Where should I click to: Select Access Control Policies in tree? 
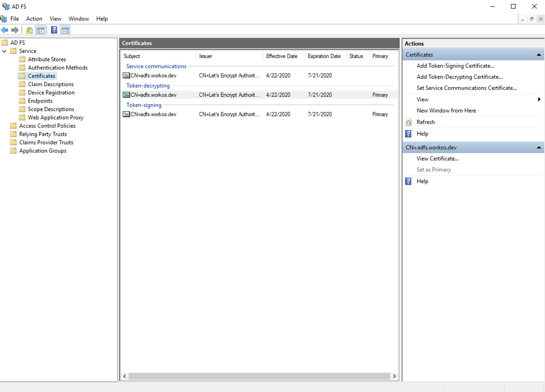pyautogui.click(x=47, y=126)
